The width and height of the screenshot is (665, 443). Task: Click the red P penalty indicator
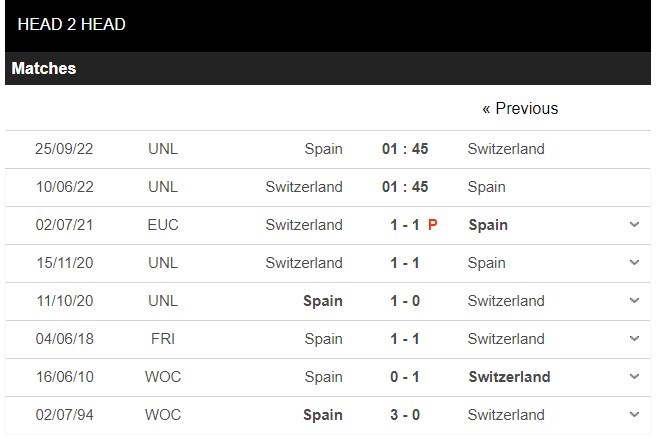click(x=432, y=225)
